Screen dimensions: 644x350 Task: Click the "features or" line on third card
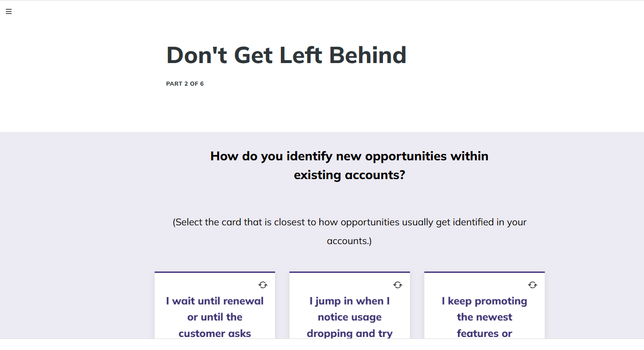pos(485,333)
